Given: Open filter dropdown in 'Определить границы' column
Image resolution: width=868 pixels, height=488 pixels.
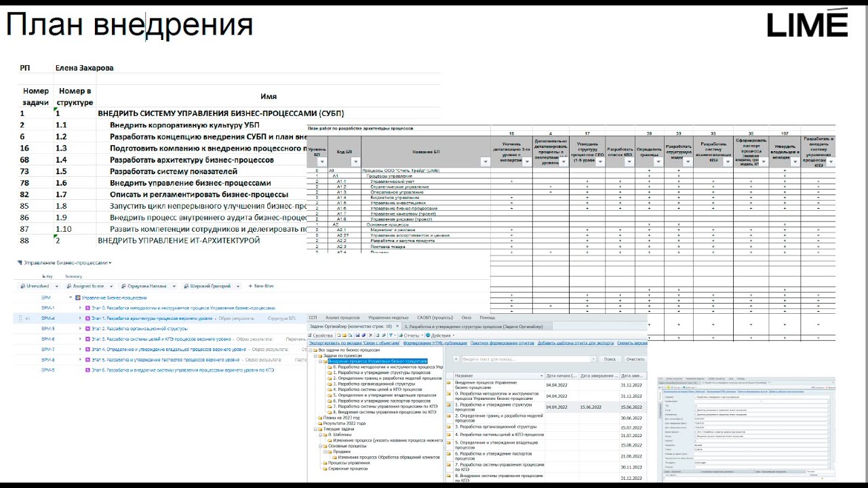Looking at the screenshot, I should [x=658, y=162].
